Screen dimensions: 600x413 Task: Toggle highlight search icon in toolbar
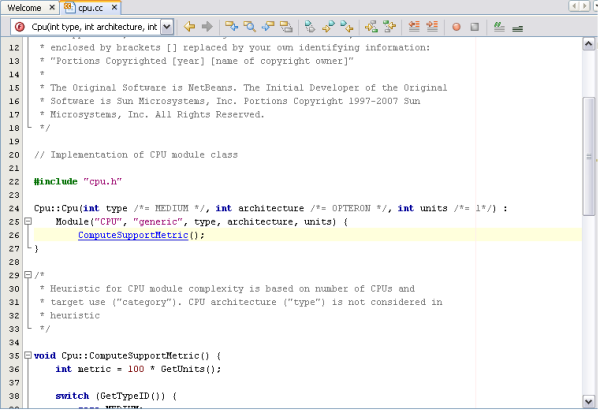pos(286,27)
